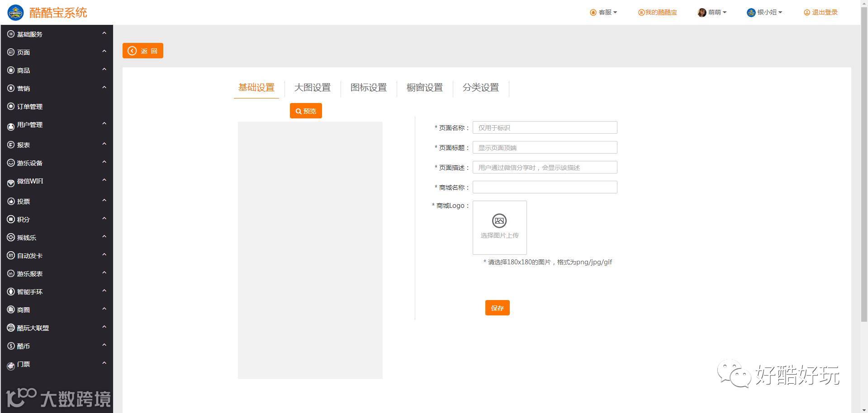Expand the 页面 menu chevron
Image resolution: width=868 pixels, height=413 pixels.
click(104, 51)
